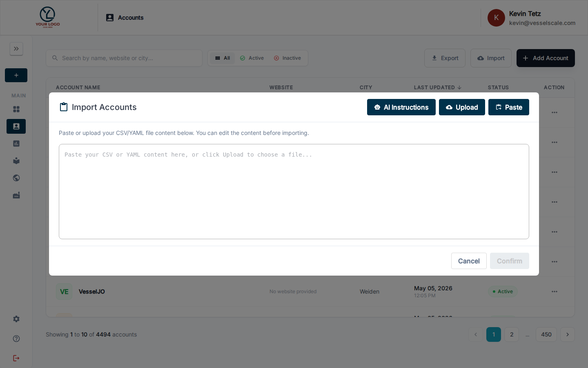Click the Weiden city cell
The width and height of the screenshot is (588, 368).
click(x=370, y=292)
